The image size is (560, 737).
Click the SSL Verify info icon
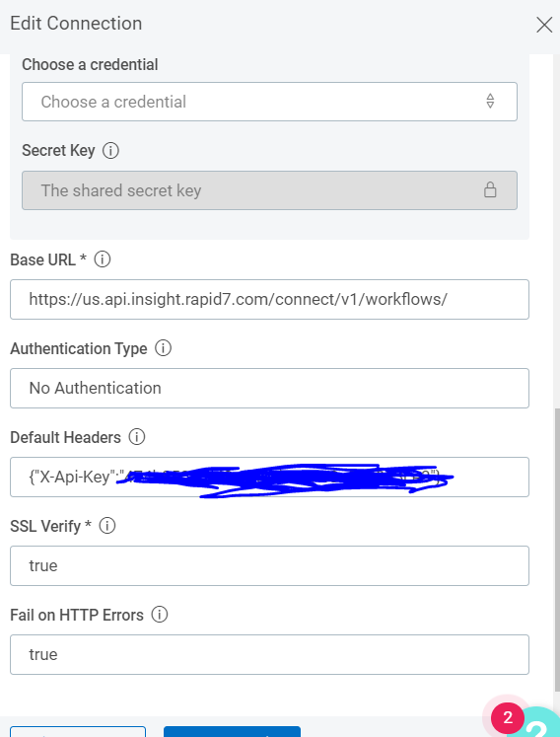107,526
